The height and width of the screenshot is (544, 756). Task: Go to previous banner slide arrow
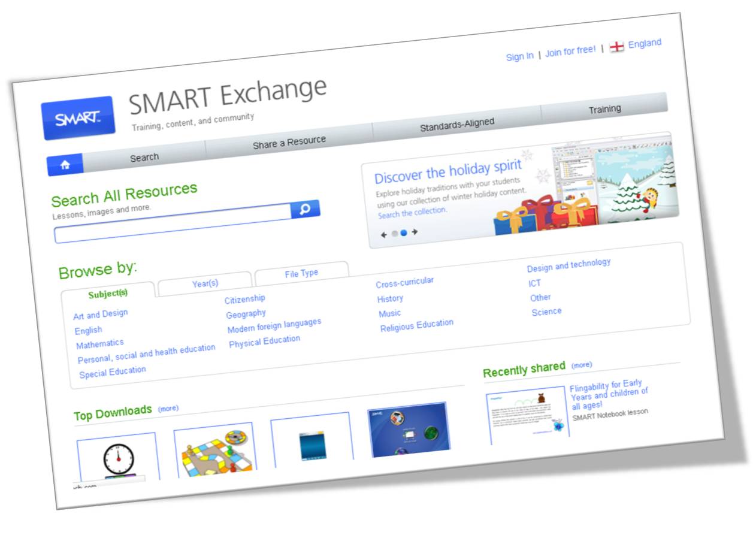[384, 235]
